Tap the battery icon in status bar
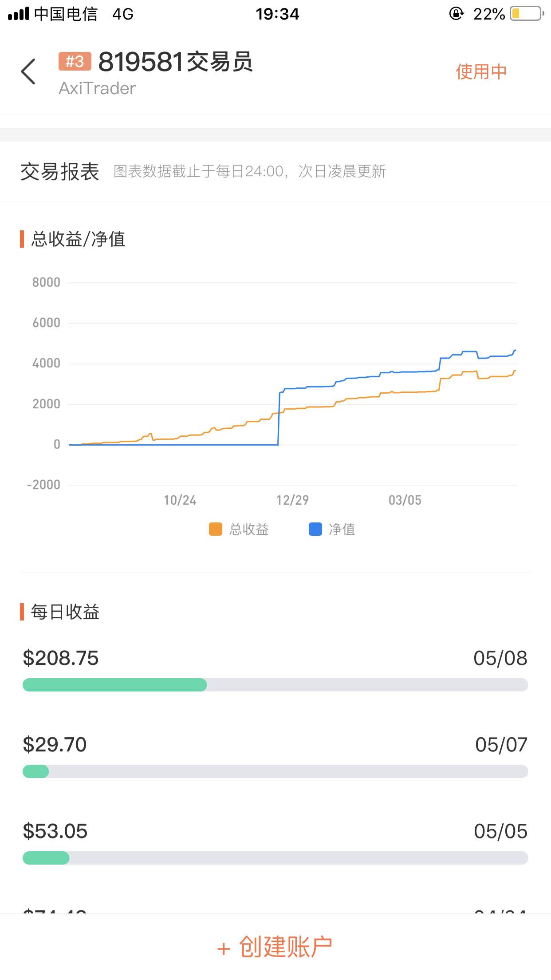Image resolution: width=551 pixels, height=980 pixels. (x=527, y=14)
